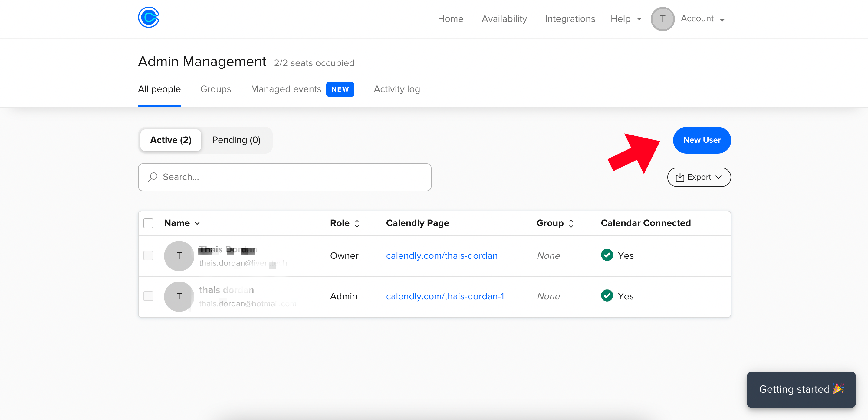Image resolution: width=868 pixels, height=420 pixels.
Task: Click the Calendly logo icon
Action: pyautogui.click(x=149, y=18)
